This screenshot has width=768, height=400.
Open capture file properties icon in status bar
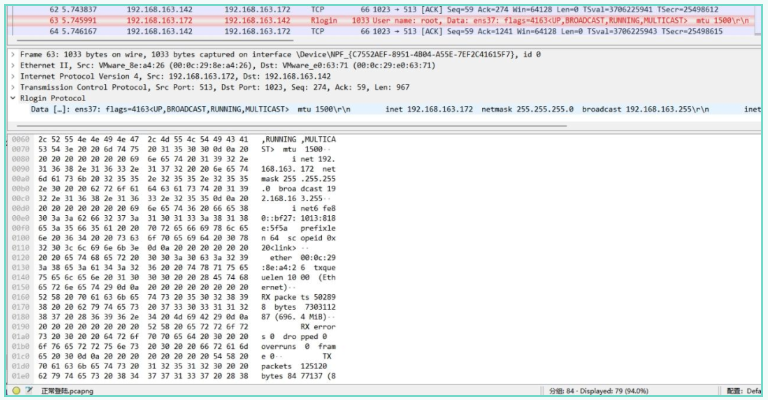(x=27, y=391)
